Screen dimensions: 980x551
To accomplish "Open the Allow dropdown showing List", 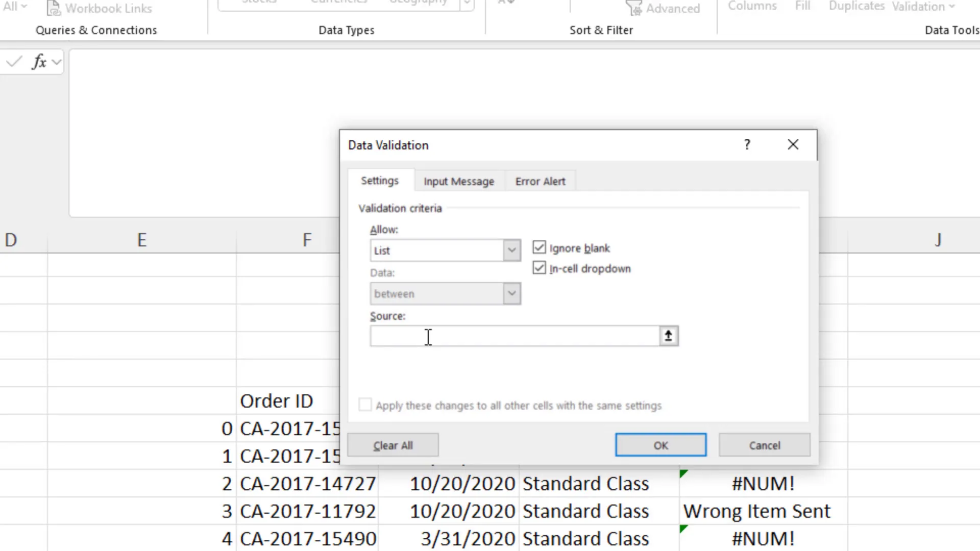I will (511, 250).
